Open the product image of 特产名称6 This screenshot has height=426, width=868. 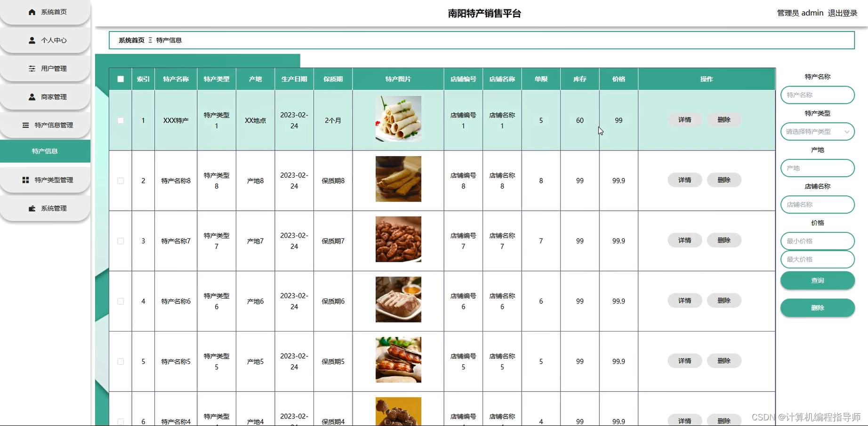[x=398, y=300]
